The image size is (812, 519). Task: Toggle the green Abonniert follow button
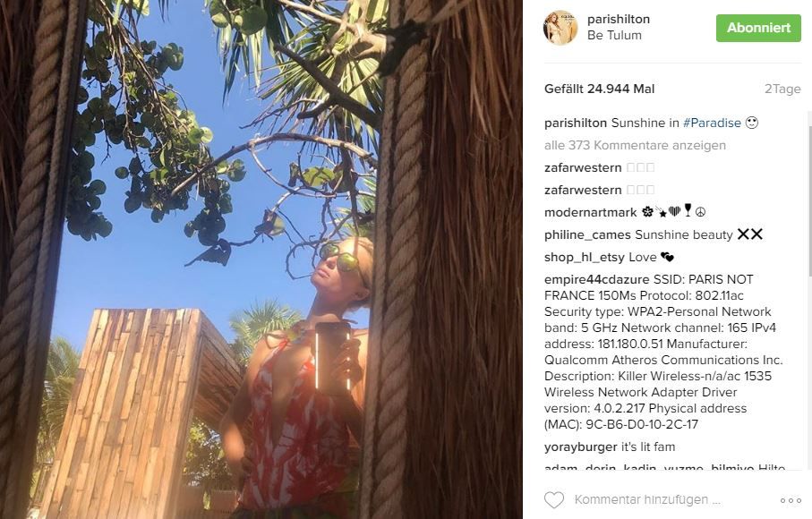tap(758, 28)
